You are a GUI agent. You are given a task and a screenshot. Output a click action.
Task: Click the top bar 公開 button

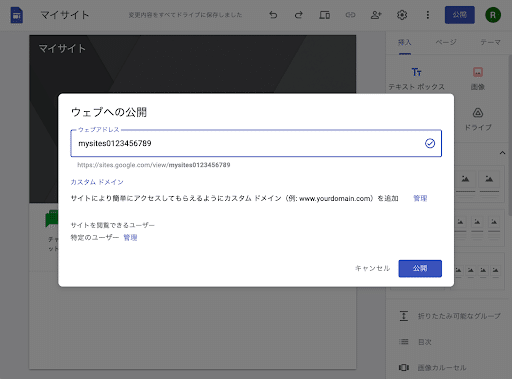point(460,15)
